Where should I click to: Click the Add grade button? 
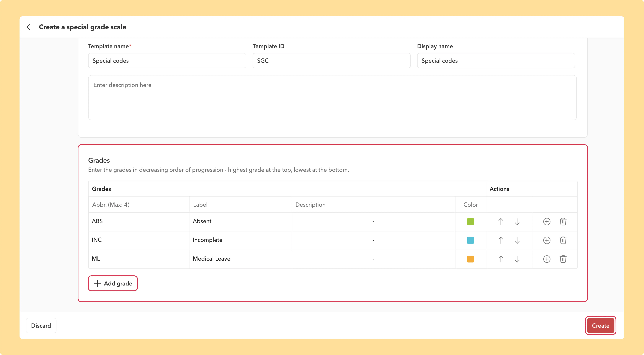coord(113,283)
